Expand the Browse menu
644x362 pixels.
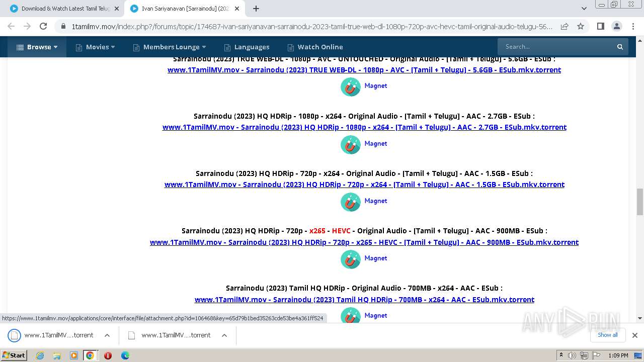37,47
